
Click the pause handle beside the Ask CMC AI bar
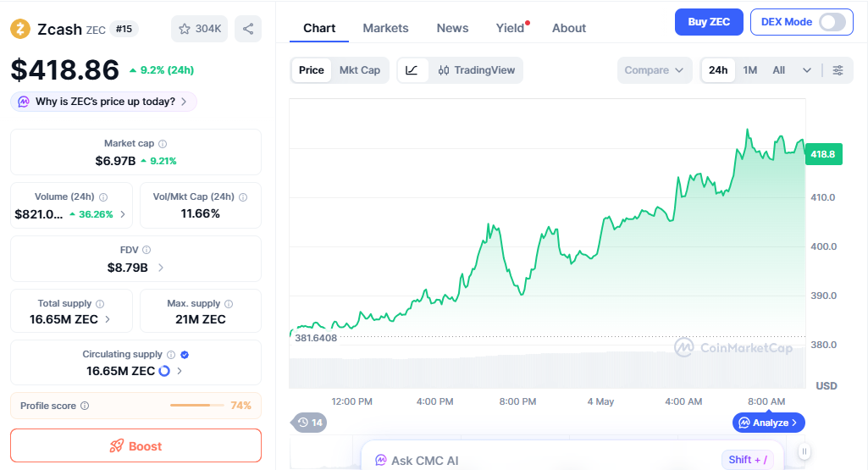[804, 451]
